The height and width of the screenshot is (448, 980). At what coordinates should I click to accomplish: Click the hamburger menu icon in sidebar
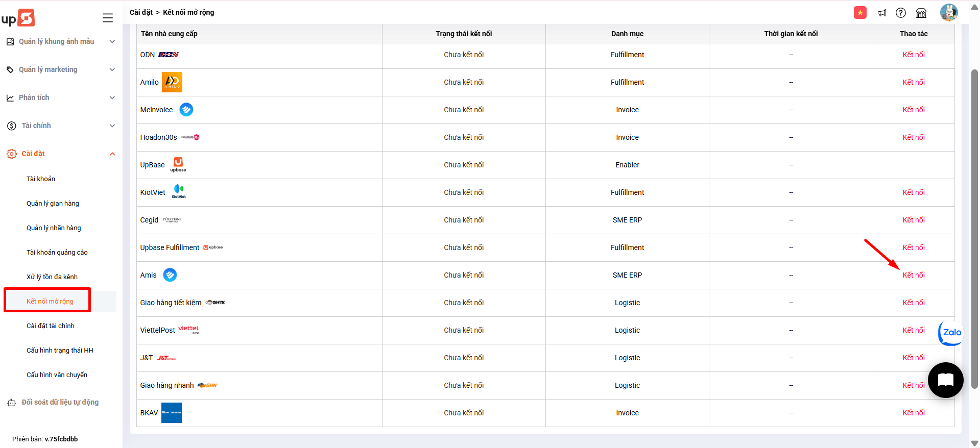[x=108, y=18]
